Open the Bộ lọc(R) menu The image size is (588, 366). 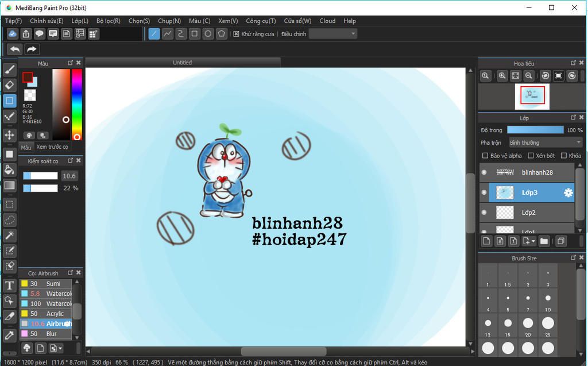point(109,21)
